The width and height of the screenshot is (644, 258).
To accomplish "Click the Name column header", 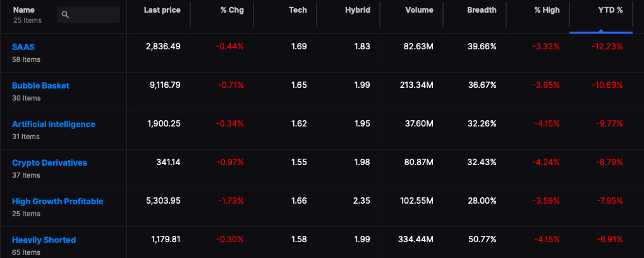I will click(24, 10).
